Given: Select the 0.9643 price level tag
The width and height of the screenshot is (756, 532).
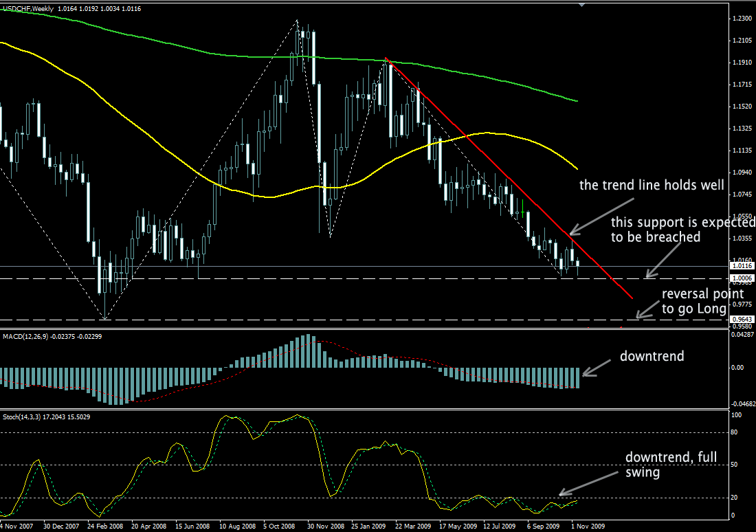Looking at the screenshot, I should click(740, 319).
